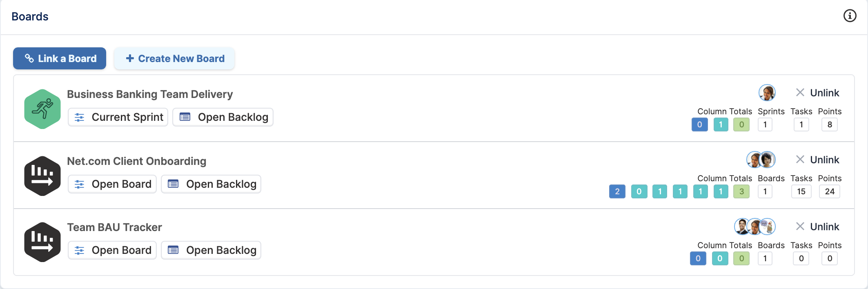Click the blue column total showing 2

point(617,191)
